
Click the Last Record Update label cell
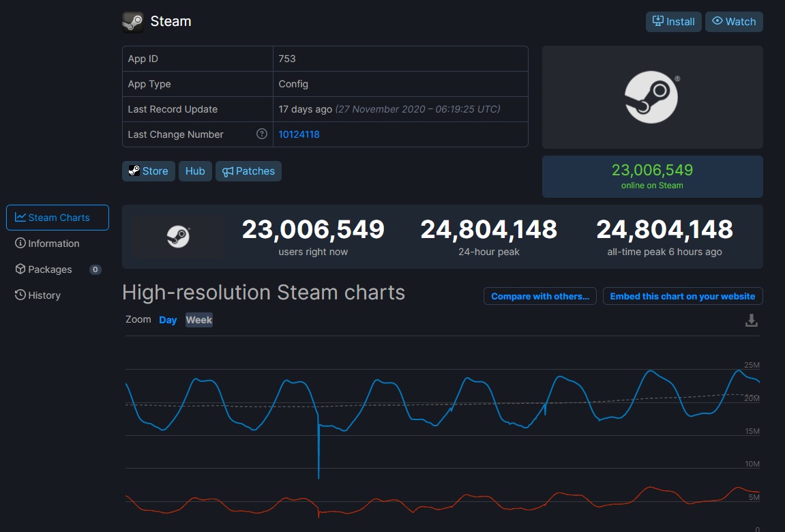pos(198,109)
